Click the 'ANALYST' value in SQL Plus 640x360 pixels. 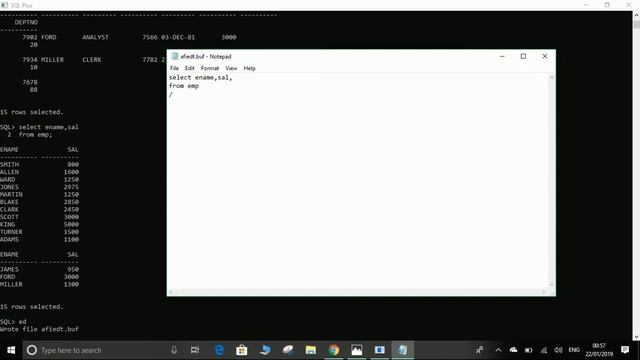click(96, 37)
